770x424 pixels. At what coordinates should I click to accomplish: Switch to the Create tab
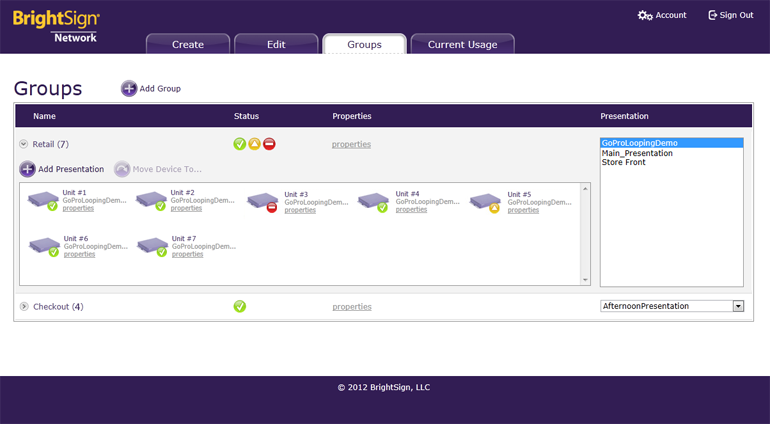188,44
